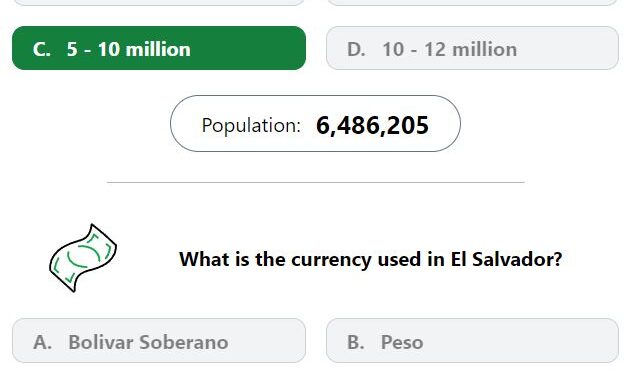This screenshot has width=635, height=375.
Task: Click the "C." letter on green answer
Action: 42,49
